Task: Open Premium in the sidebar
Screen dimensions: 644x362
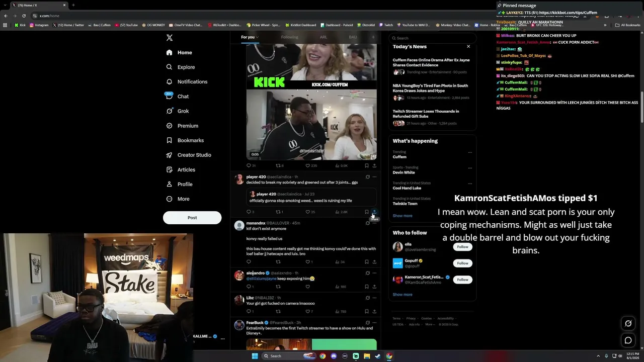Action: pos(182,126)
